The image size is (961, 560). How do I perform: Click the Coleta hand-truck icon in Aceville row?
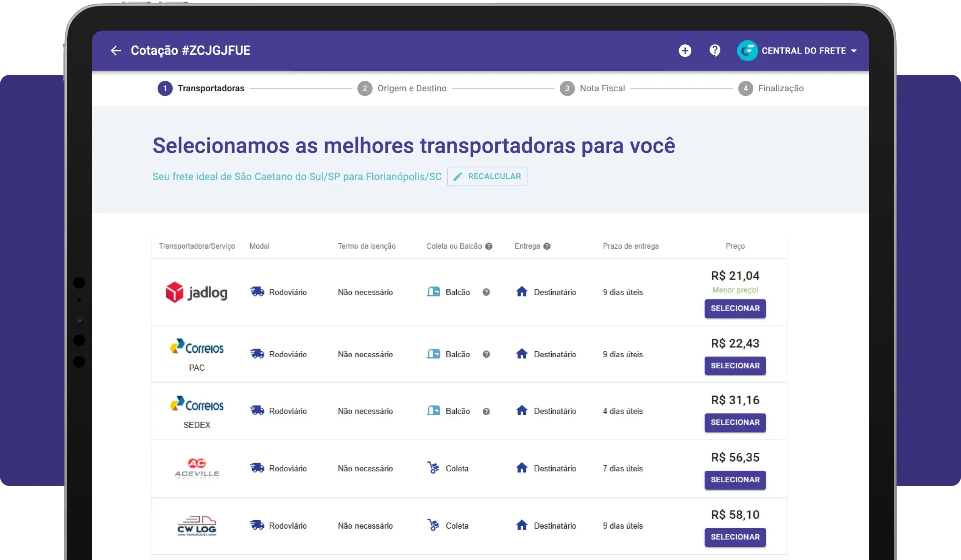tap(433, 468)
